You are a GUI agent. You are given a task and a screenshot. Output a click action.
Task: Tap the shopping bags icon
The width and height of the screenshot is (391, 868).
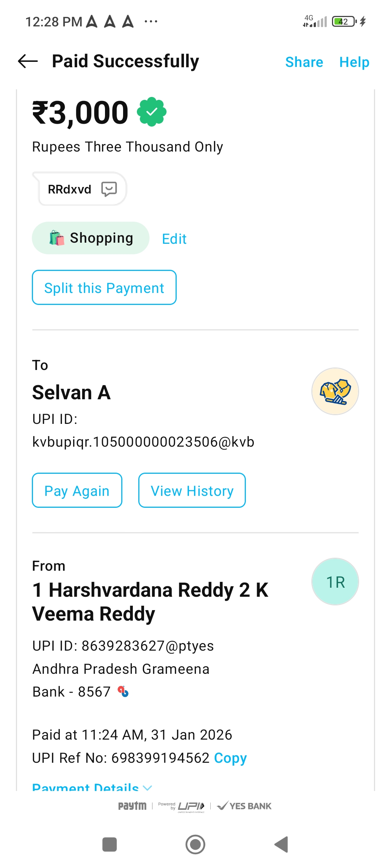click(x=56, y=238)
